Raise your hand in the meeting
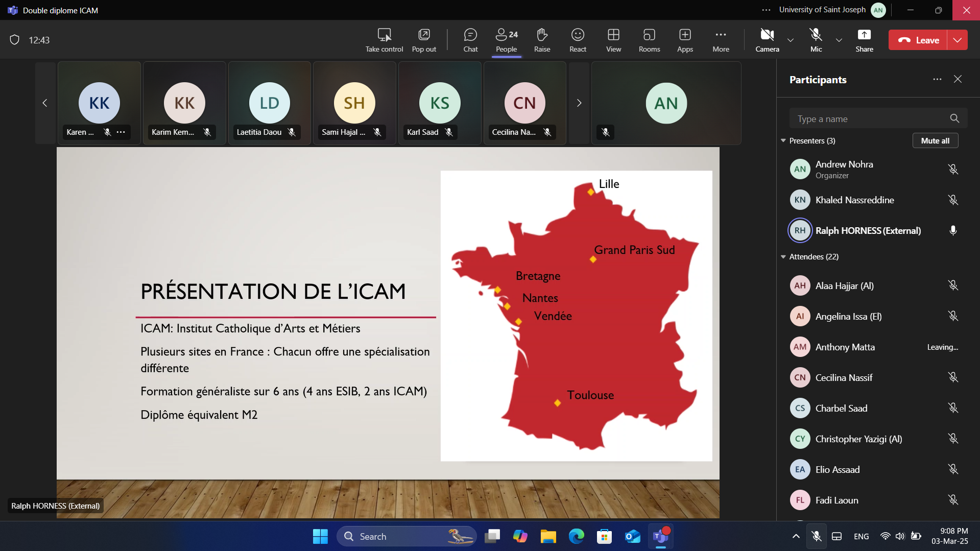The height and width of the screenshot is (551, 980). tap(542, 40)
